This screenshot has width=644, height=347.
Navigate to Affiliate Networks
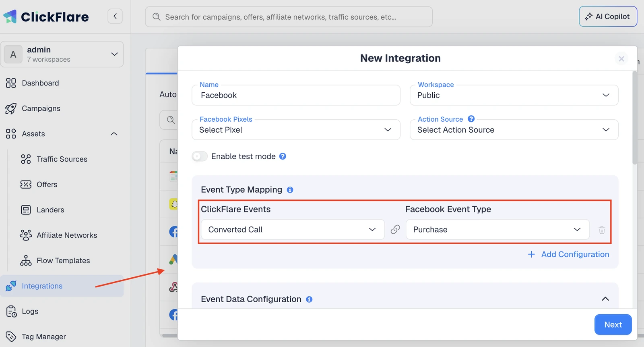point(66,235)
